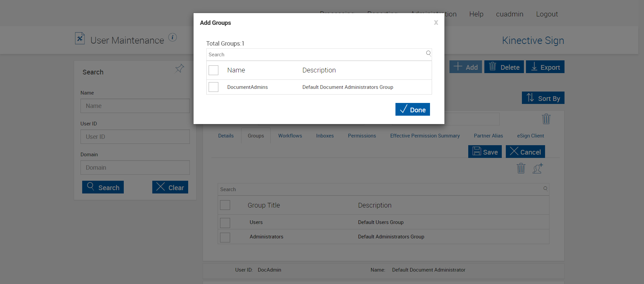
Task: Click the User ID input field
Action: [135, 137]
